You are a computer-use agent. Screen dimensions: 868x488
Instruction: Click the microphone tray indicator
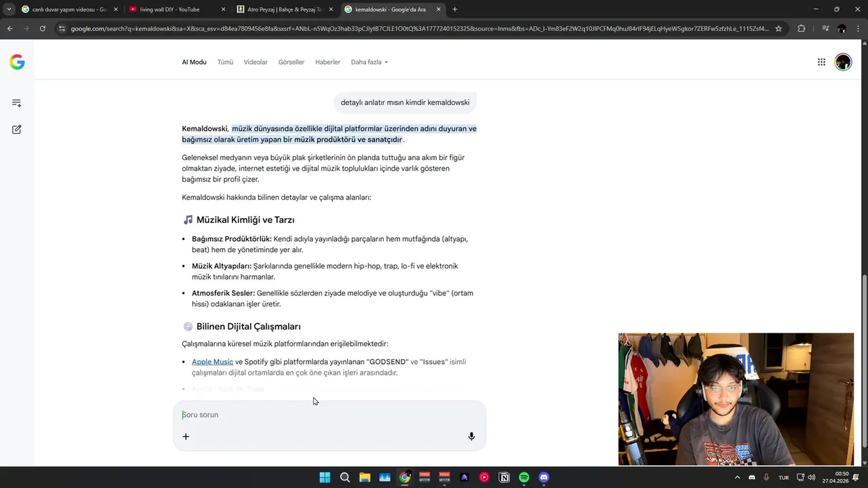[766, 477]
